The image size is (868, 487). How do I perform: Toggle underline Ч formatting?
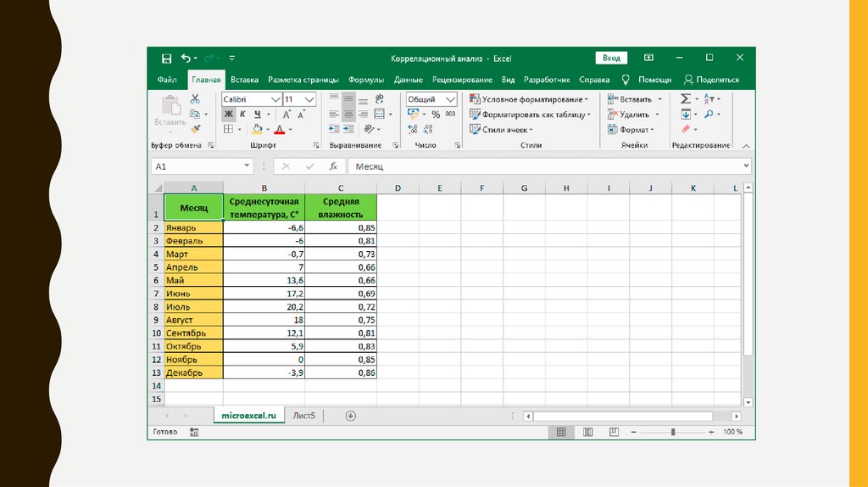pyautogui.click(x=256, y=115)
